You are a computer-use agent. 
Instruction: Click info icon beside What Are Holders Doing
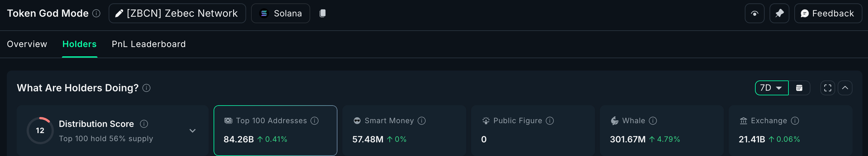point(146,88)
